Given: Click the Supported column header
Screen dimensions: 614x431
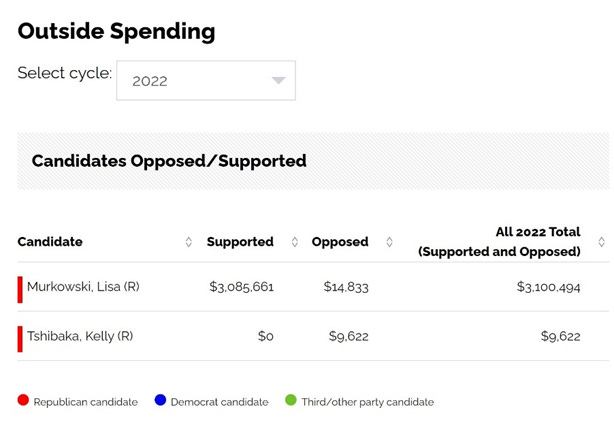Looking at the screenshot, I should coord(240,242).
